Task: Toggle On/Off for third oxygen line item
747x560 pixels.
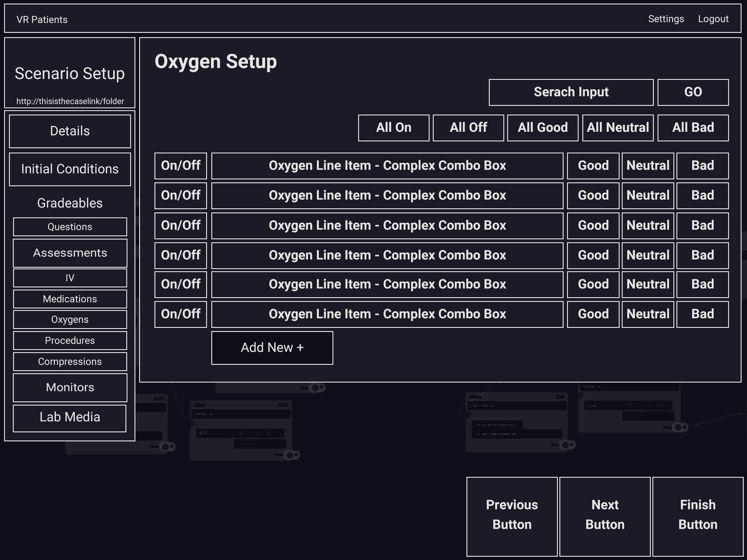Action: [180, 226]
